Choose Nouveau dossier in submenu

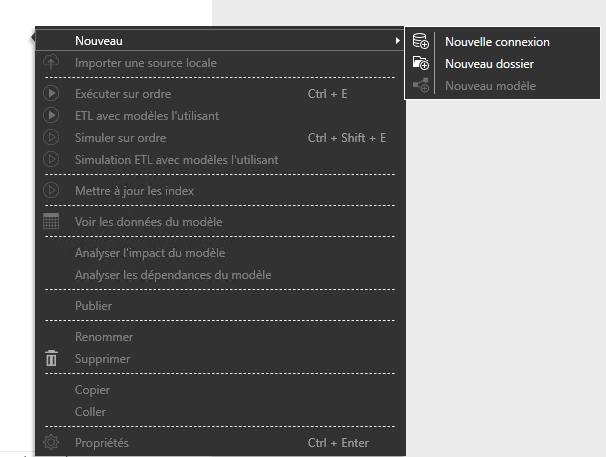pyautogui.click(x=489, y=64)
